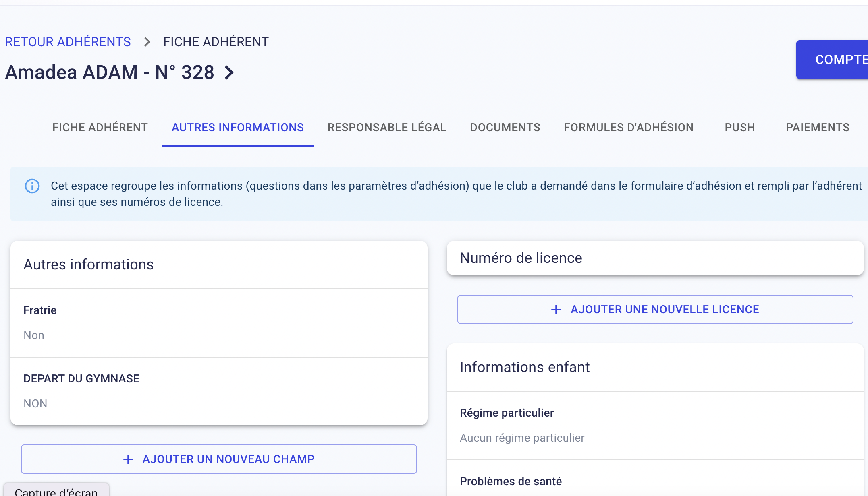Click the blue info banner text

click(x=456, y=194)
